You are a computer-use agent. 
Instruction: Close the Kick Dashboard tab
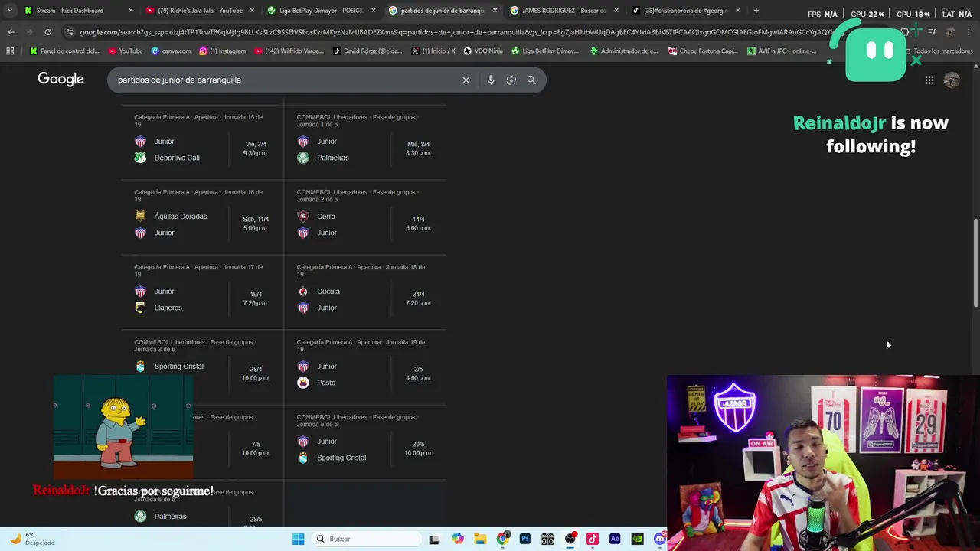point(130,10)
